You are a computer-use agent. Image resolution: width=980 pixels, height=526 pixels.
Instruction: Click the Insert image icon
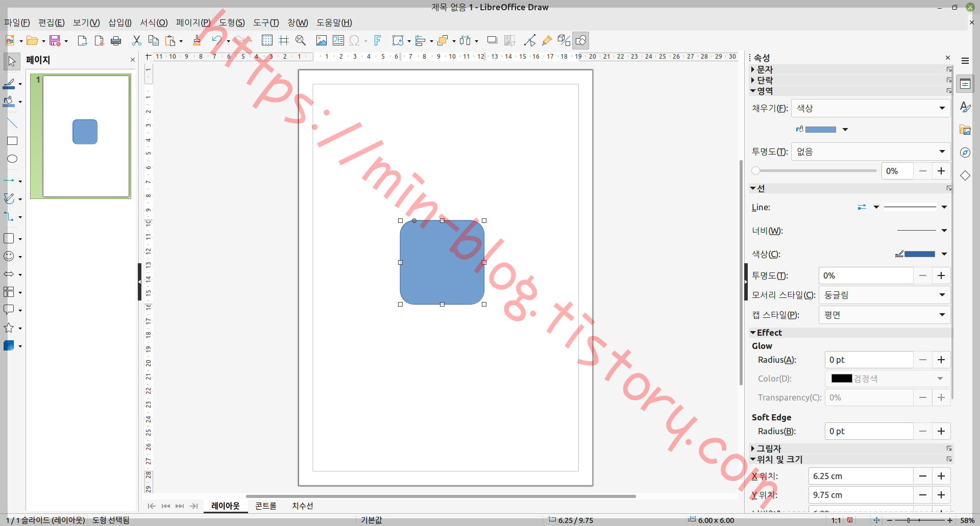tap(321, 40)
